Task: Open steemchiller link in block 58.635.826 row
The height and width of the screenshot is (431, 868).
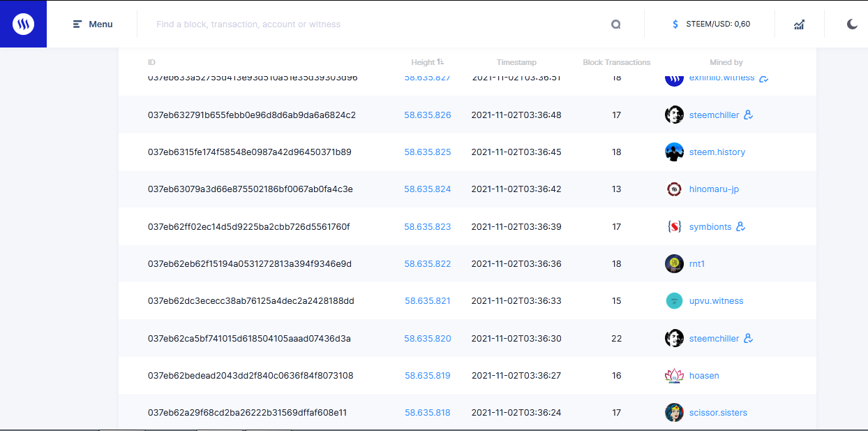Action: [x=714, y=115]
